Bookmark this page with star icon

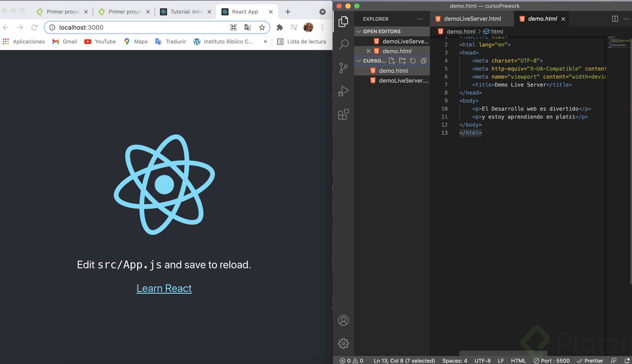pyautogui.click(x=262, y=28)
